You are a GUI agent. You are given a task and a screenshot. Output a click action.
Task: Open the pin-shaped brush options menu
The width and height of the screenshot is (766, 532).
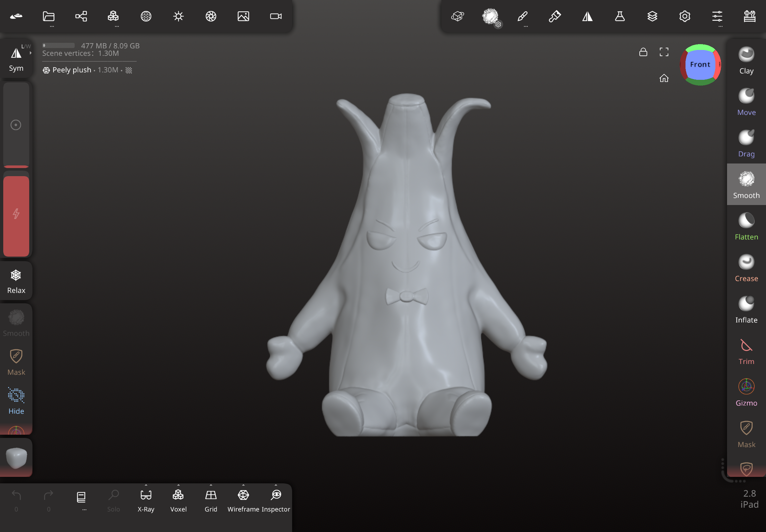pyautogui.click(x=555, y=16)
